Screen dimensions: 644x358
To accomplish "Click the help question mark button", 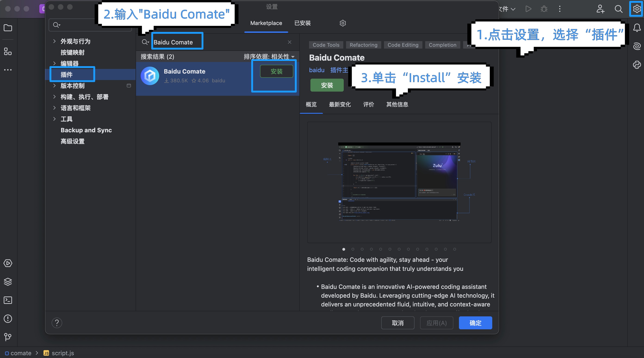I will click(x=57, y=322).
